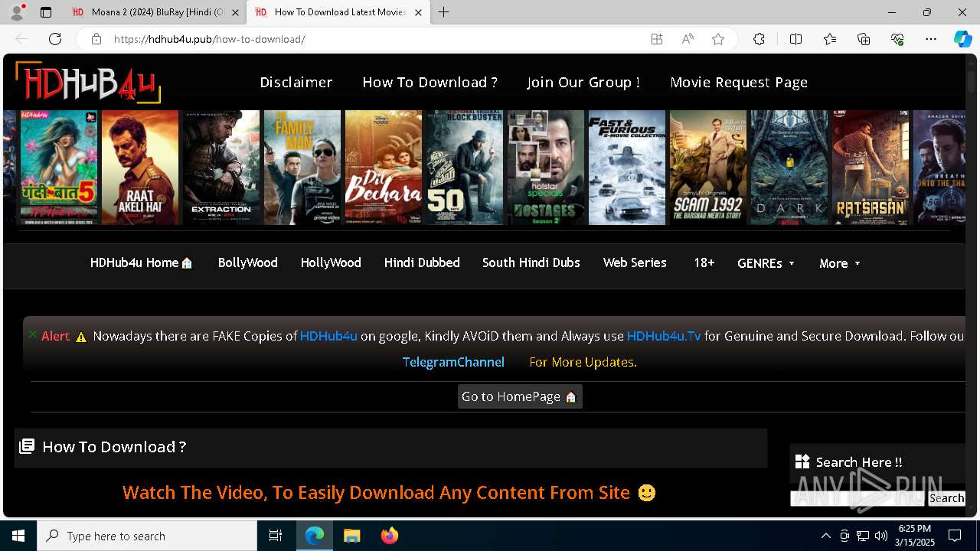
Task: View site information lock icon
Action: pos(96,39)
